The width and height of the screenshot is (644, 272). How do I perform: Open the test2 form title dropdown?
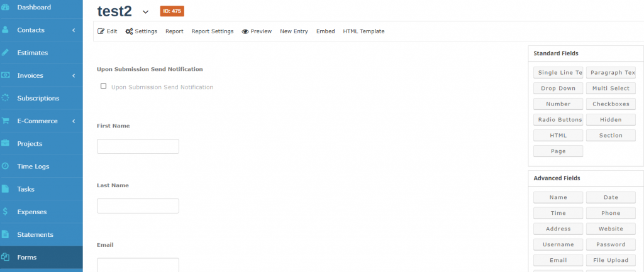pyautogui.click(x=146, y=12)
